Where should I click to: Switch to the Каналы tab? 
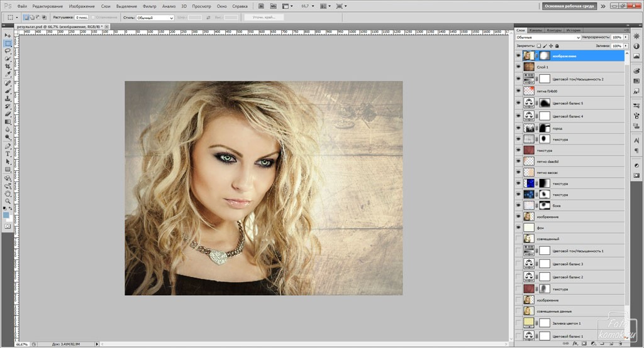[536, 30]
